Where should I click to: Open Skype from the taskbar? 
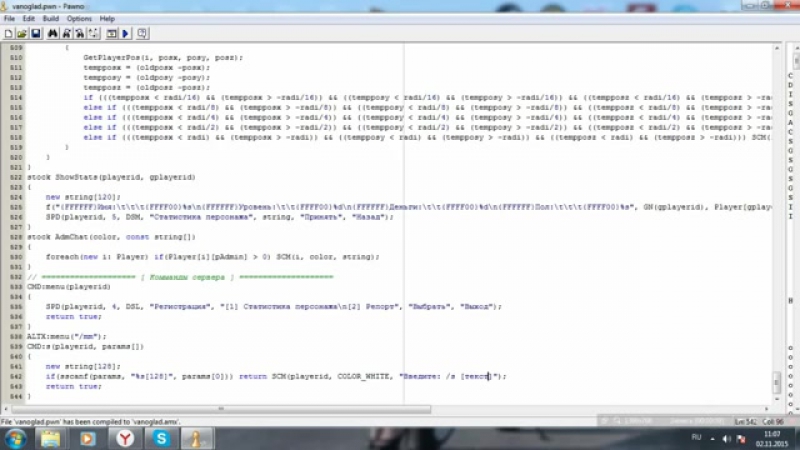161,439
